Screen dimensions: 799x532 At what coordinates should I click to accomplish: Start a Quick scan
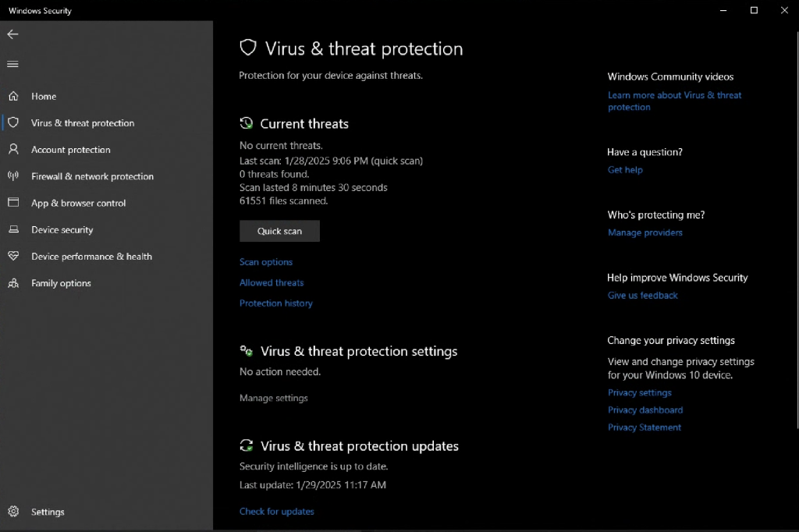coord(279,231)
